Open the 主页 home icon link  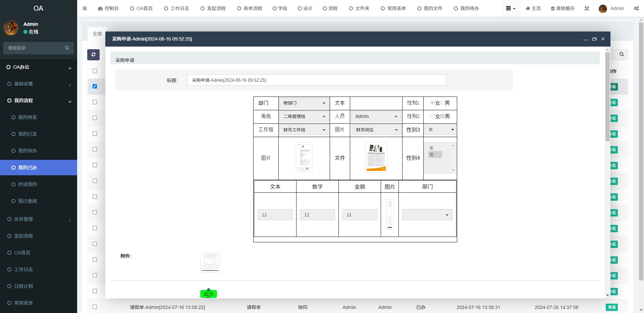pos(528,8)
